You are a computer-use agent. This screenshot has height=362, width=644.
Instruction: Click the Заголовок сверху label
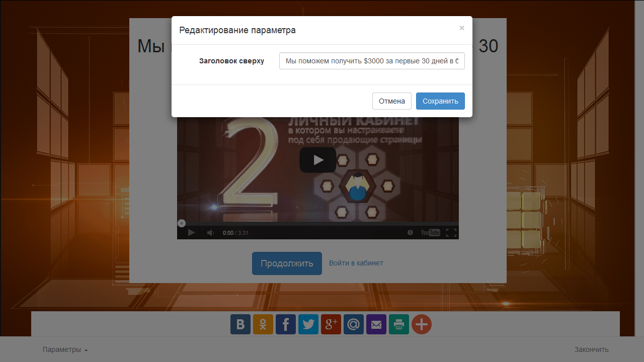[231, 61]
